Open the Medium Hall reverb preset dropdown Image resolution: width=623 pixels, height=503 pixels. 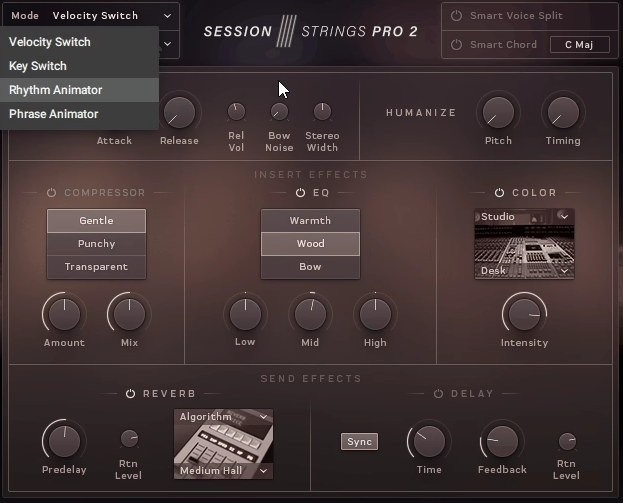coord(223,471)
